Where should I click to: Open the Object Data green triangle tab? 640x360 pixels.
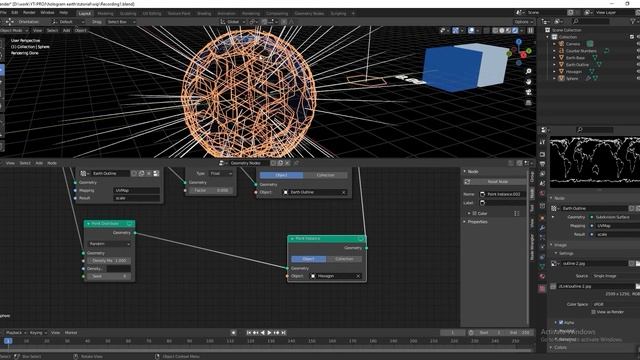point(542,267)
